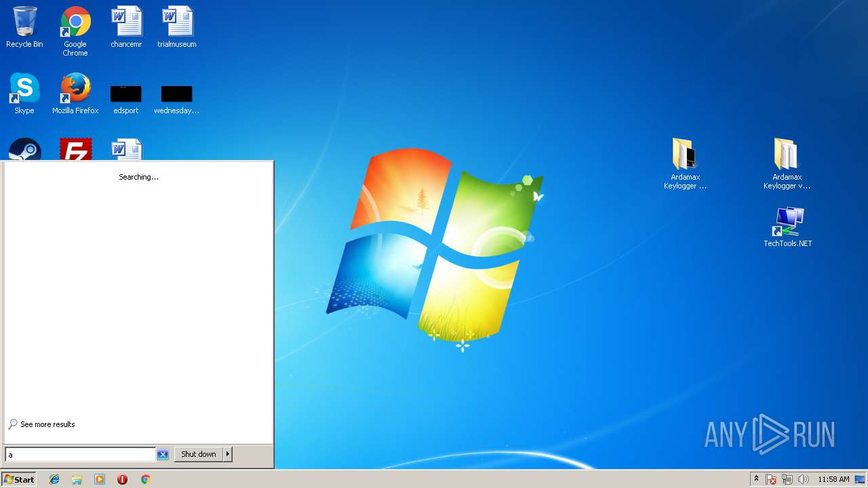Open the chancemr Word document
Image resolution: width=868 pixels, height=488 pixels.
(126, 27)
